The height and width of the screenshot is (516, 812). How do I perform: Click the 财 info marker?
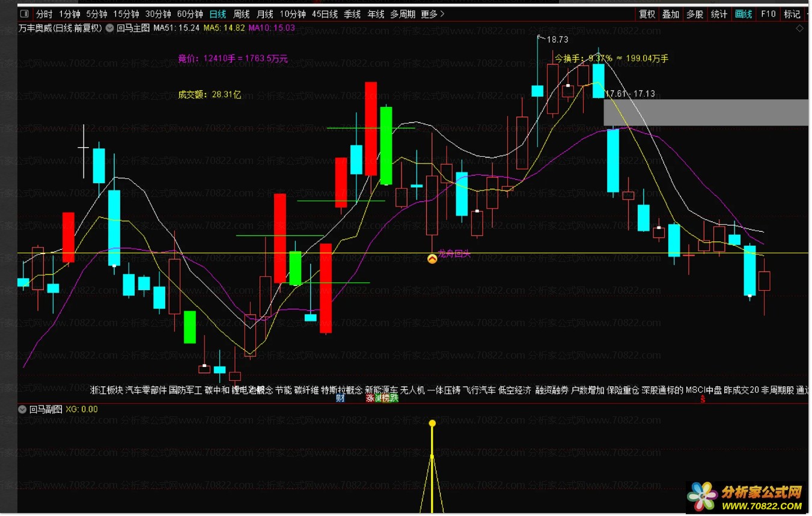[341, 398]
